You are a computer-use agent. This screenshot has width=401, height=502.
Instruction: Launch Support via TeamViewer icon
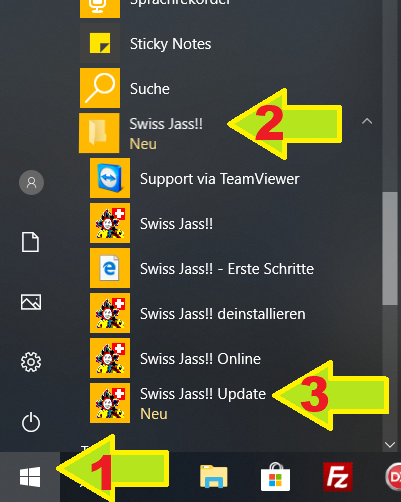click(110, 178)
